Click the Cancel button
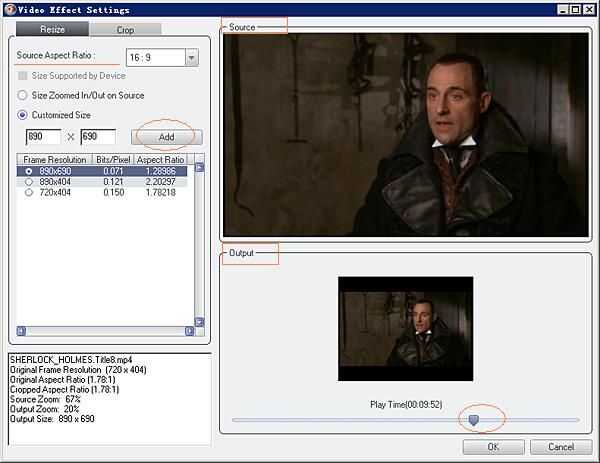The height and width of the screenshot is (463, 600). 561,447
